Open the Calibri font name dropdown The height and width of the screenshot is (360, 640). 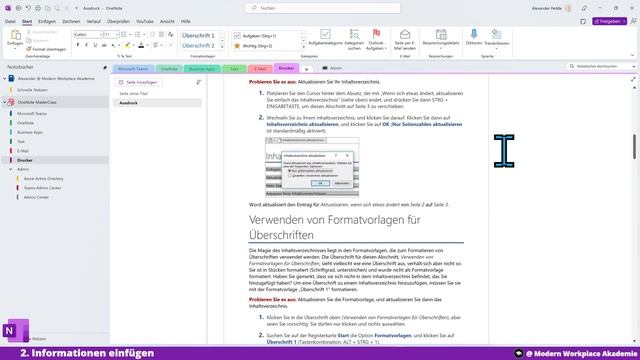pyautogui.click(x=101, y=35)
